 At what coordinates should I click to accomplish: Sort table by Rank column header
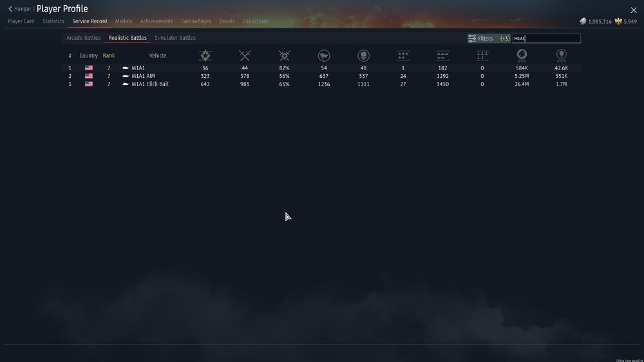109,55
